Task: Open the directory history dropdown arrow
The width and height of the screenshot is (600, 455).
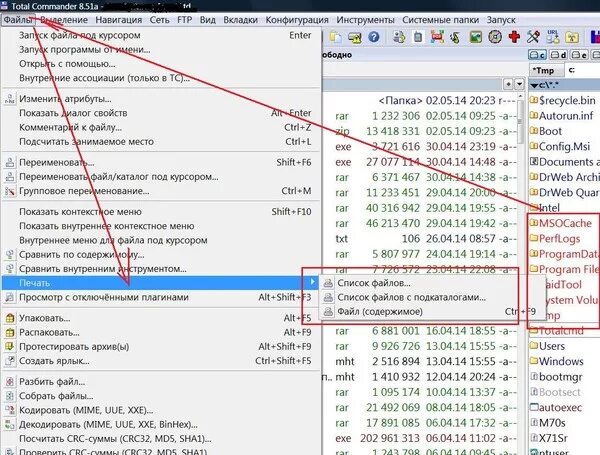Action: [x=519, y=84]
